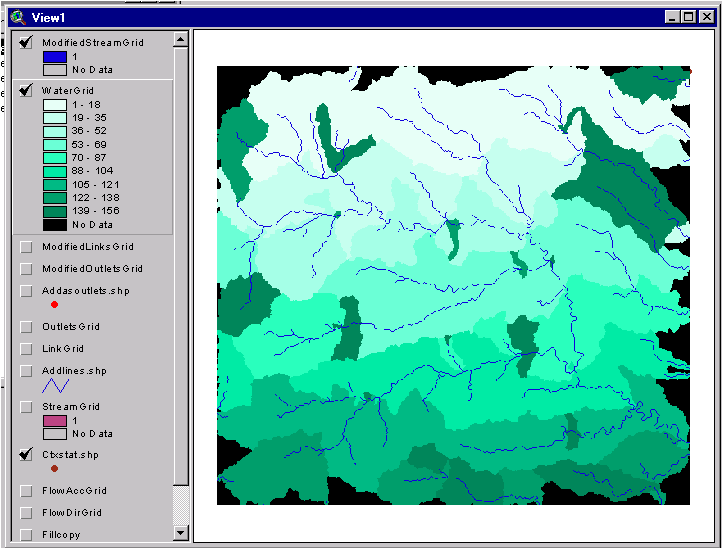This screenshot has width=723, height=549.
Task: Show the OutletsGrid layer
Action: tap(26, 327)
